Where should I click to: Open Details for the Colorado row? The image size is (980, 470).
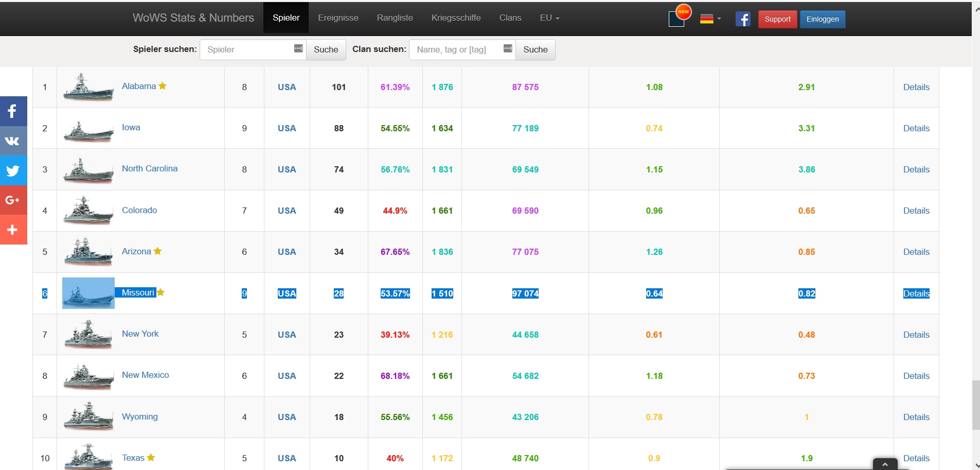(x=916, y=211)
